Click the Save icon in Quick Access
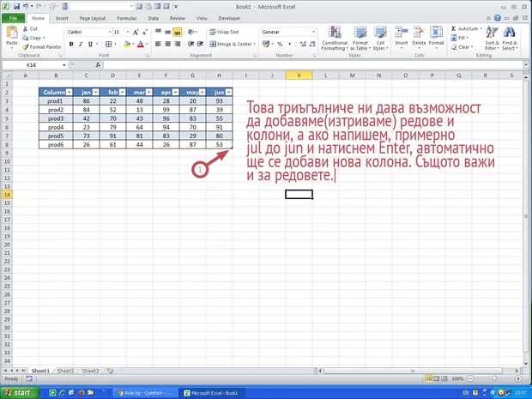Image resolution: width=532 pixels, height=399 pixels. pyautogui.click(x=16, y=7)
